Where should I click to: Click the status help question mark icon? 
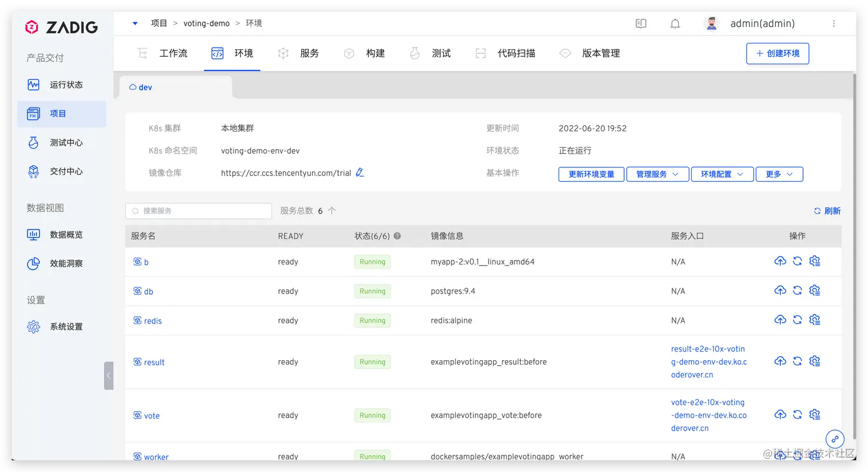point(397,236)
